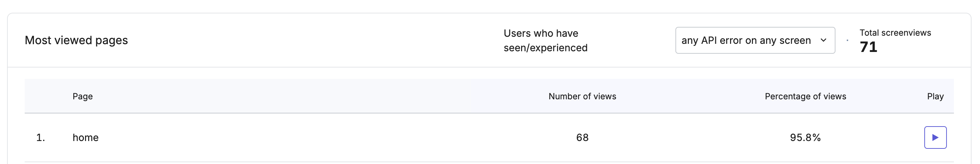The height and width of the screenshot is (164, 980).
Task: Click the 'Most viewed pages' heading
Action: pos(76,40)
